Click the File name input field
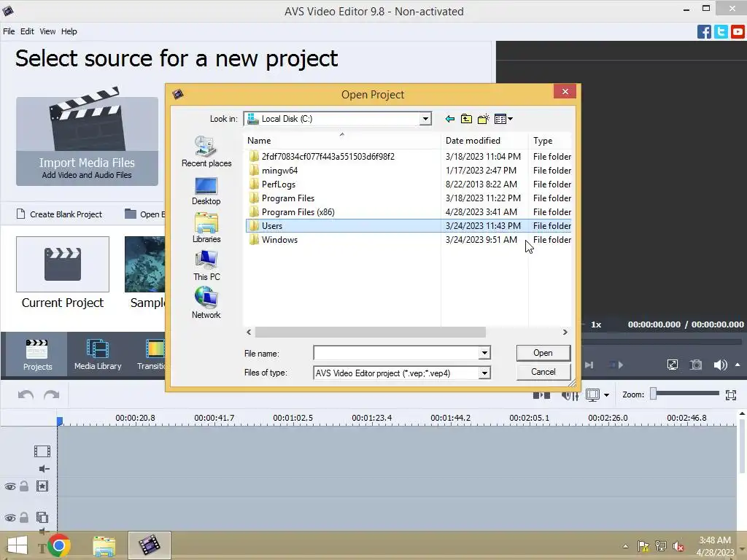The image size is (747, 560). pyautogui.click(x=396, y=353)
